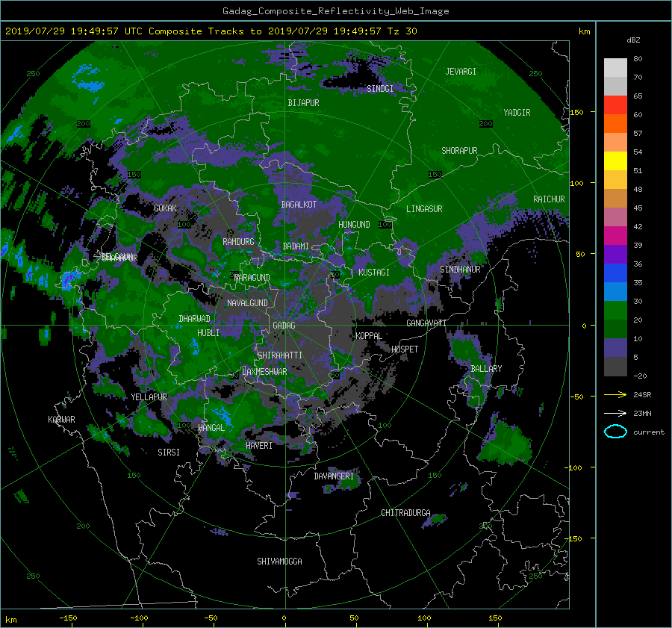This screenshot has width=672, height=628.
Task: Click the GADAG radar center label
Action: pyautogui.click(x=284, y=326)
